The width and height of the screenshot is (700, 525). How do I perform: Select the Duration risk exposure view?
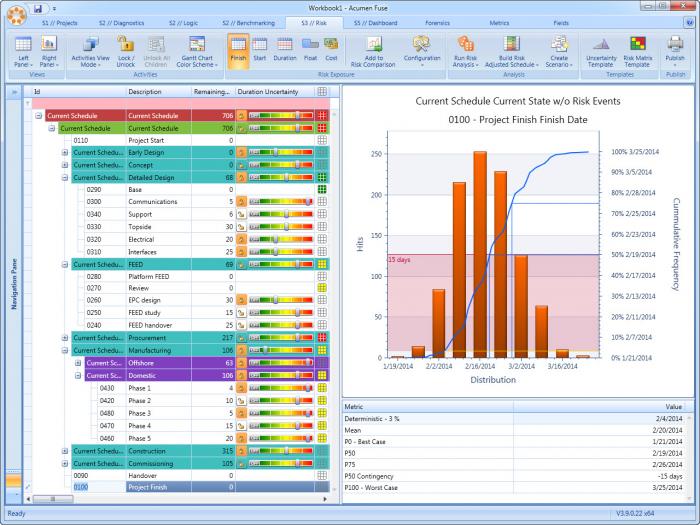coord(284,51)
